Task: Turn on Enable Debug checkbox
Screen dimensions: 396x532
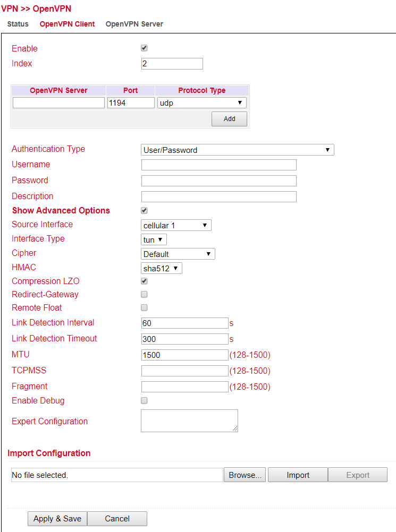Action: pos(144,400)
